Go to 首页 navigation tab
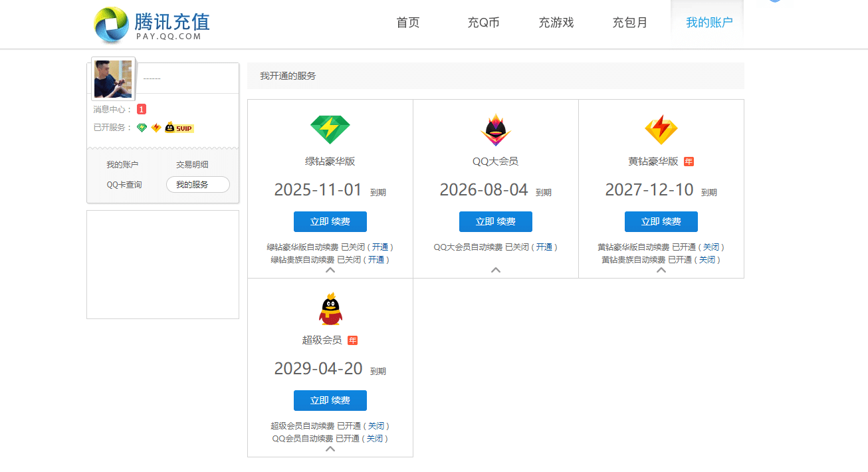The width and height of the screenshot is (868, 472). tap(408, 23)
